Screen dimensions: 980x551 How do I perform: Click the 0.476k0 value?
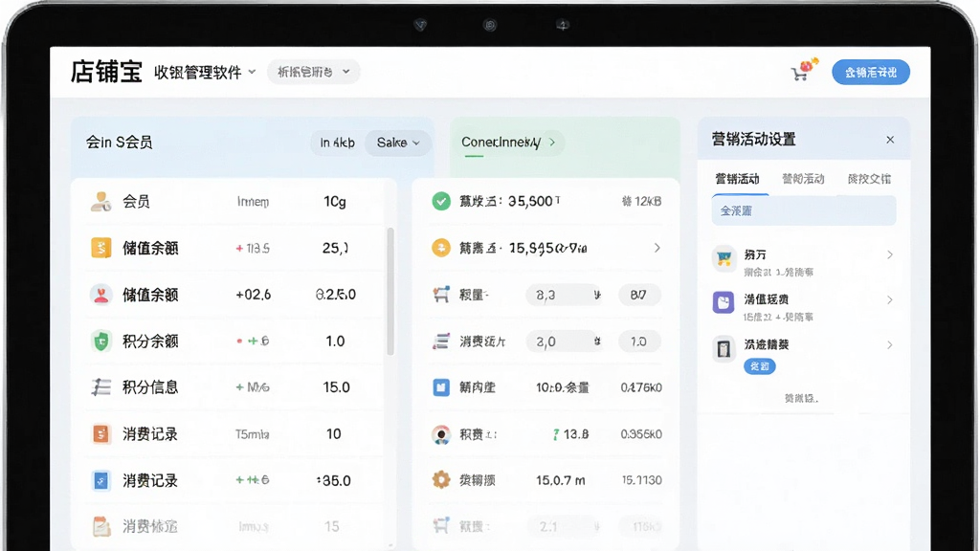pyautogui.click(x=641, y=387)
